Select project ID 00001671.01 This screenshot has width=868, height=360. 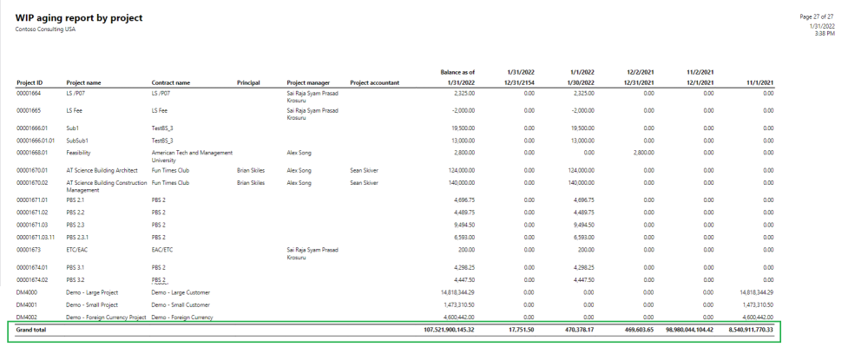tap(32, 200)
